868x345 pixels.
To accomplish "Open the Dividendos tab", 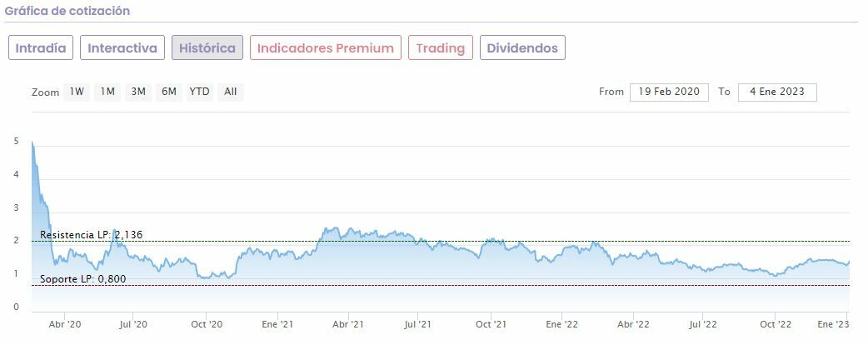I will (x=522, y=47).
